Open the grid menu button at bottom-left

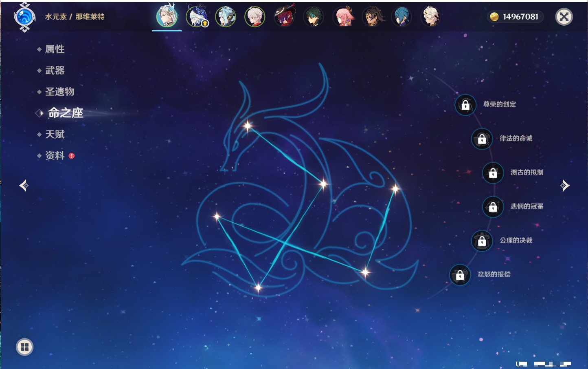tap(24, 347)
